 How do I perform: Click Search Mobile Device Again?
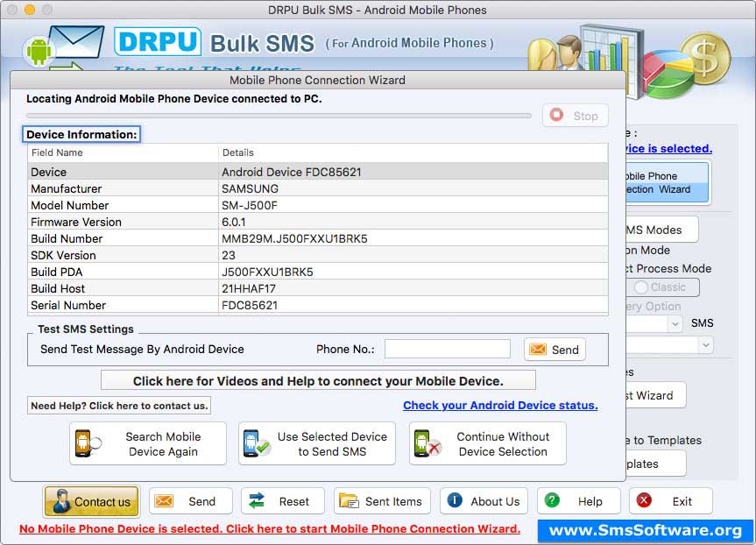pyautogui.click(x=148, y=443)
